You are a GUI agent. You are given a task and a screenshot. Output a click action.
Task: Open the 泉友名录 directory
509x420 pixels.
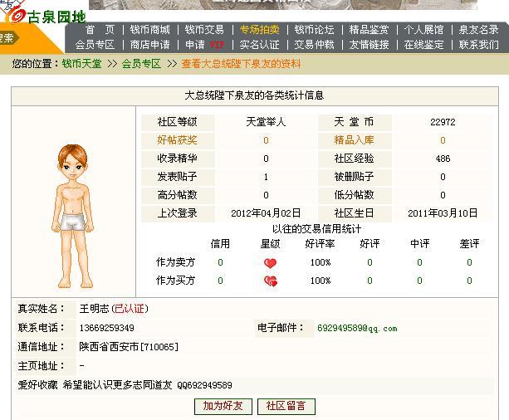479,30
